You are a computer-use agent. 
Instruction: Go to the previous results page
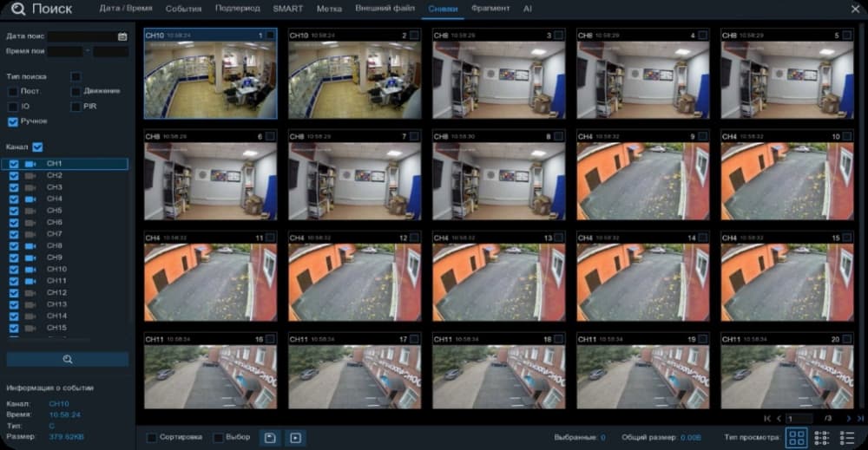[x=779, y=419]
